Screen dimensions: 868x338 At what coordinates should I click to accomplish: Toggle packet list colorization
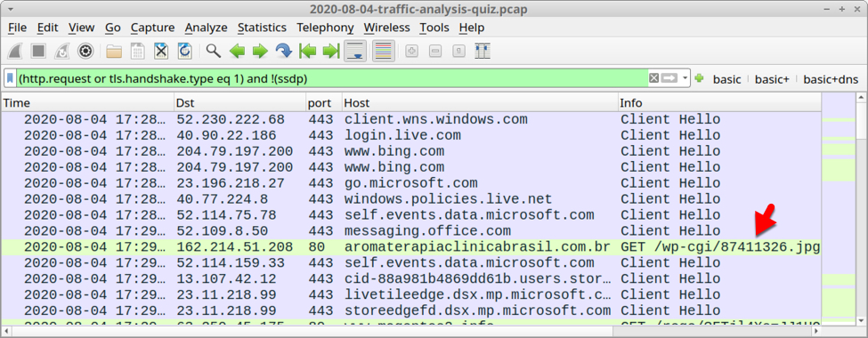click(x=384, y=52)
